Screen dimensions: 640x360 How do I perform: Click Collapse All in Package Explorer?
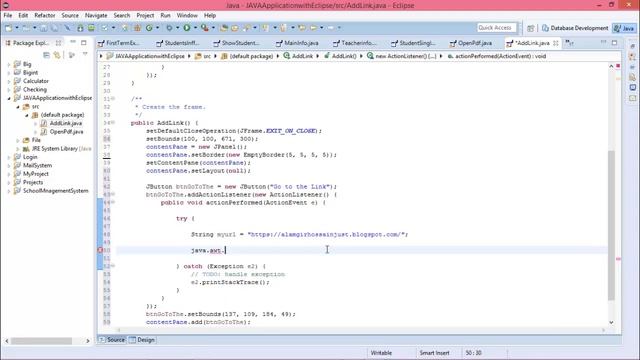coord(47,55)
